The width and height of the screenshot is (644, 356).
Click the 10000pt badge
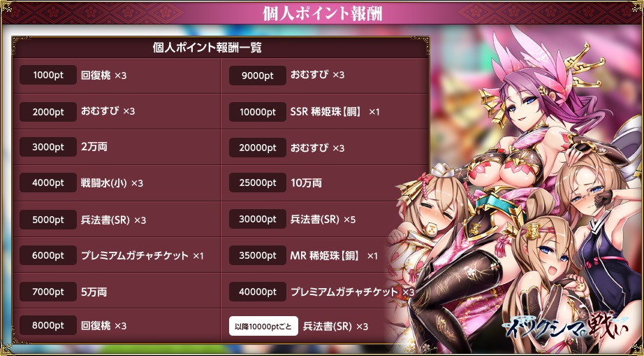tap(258, 112)
